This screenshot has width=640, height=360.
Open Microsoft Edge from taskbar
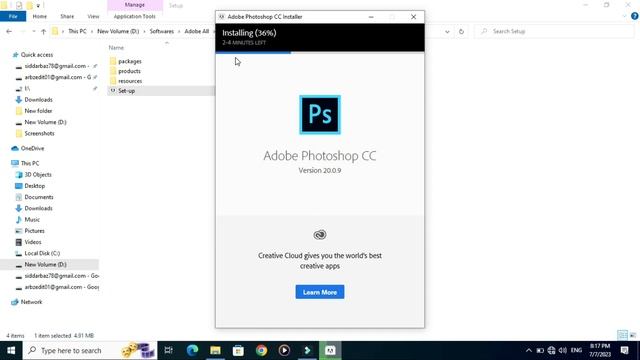(x=192, y=351)
